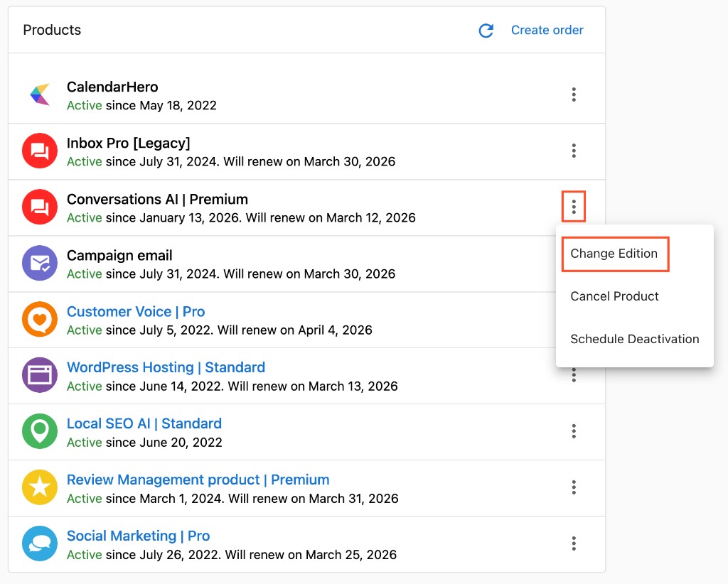Click 'Will renew on March 25, 2026' text
Image resolution: width=728 pixels, height=584 pixels.
point(311,555)
